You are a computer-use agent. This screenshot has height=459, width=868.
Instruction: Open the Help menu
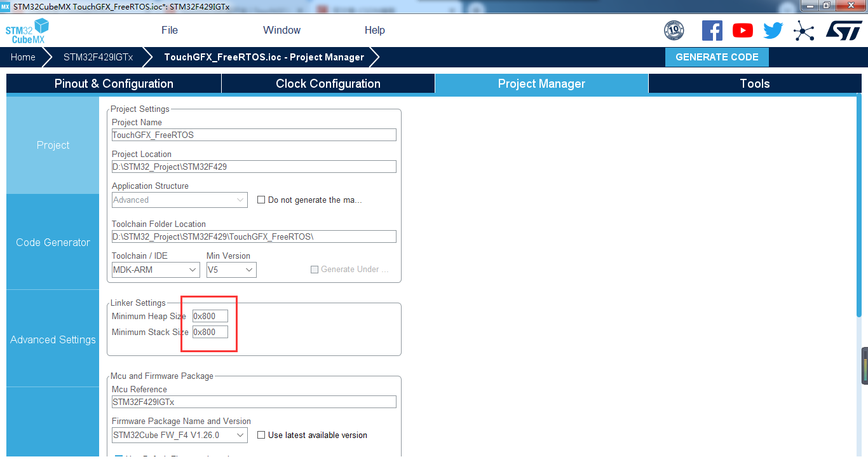point(375,31)
